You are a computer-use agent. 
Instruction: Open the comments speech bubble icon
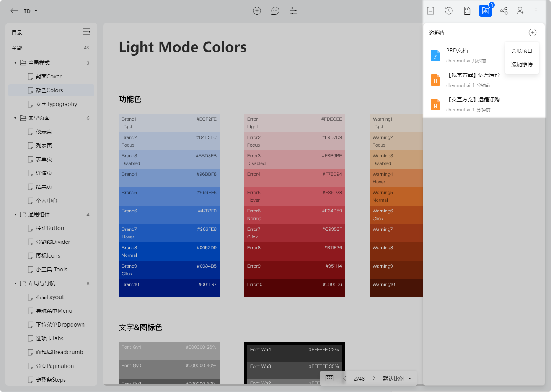pyautogui.click(x=275, y=11)
